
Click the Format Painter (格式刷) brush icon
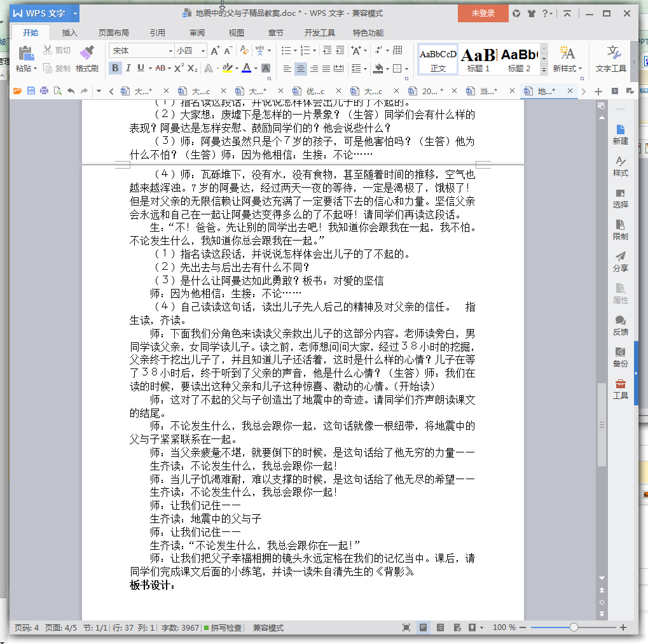(x=86, y=52)
